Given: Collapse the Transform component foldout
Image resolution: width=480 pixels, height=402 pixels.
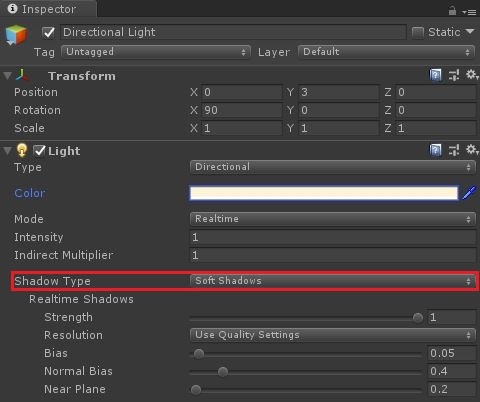Looking at the screenshot, I should pyautogui.click(x=7, y=76).
